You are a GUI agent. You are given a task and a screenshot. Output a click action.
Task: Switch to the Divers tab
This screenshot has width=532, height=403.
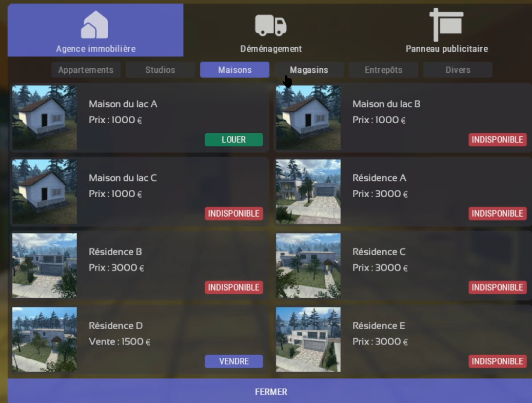point(458,70)
